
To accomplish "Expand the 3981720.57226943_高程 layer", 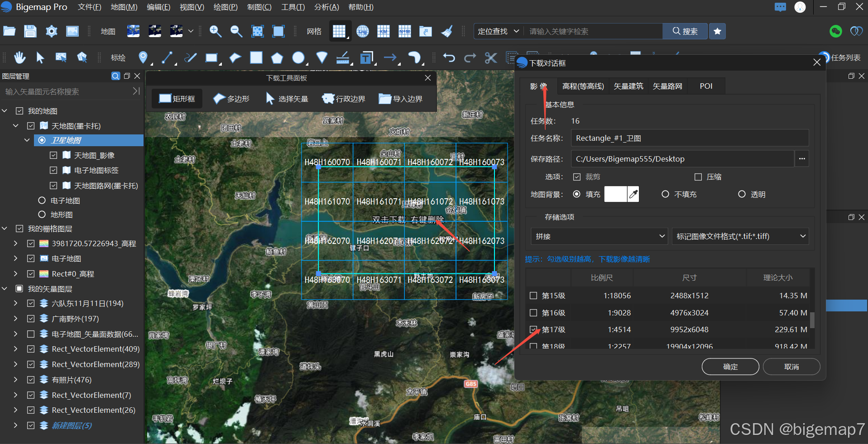I will pyautogui.click(x=16, y=243).
